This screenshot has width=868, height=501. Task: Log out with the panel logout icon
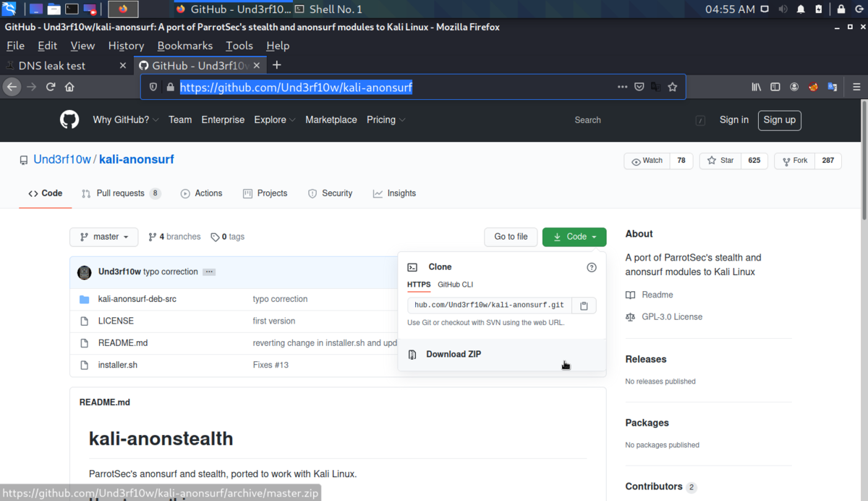[x=858, y=9]
